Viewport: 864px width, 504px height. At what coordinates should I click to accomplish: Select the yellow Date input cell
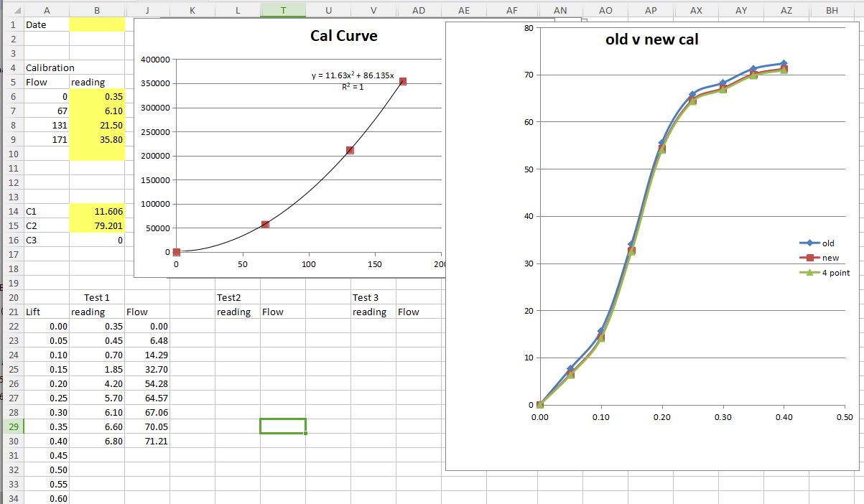click(97, 24)
